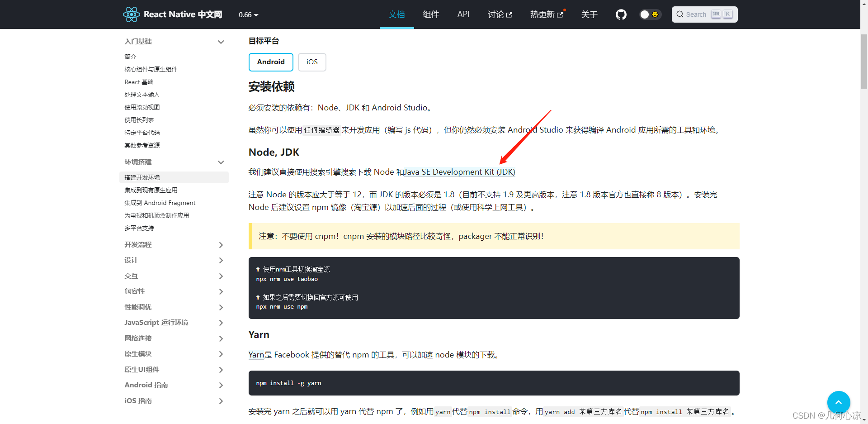
Task: Open the 0.66 version dropdown
Action: (249, 15)
